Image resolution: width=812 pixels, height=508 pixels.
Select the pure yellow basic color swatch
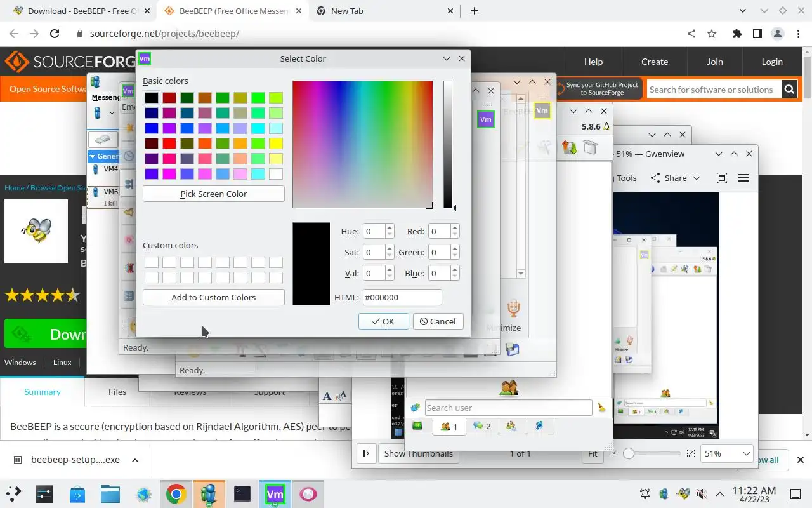pyautogui.click(x=275, y=144)
